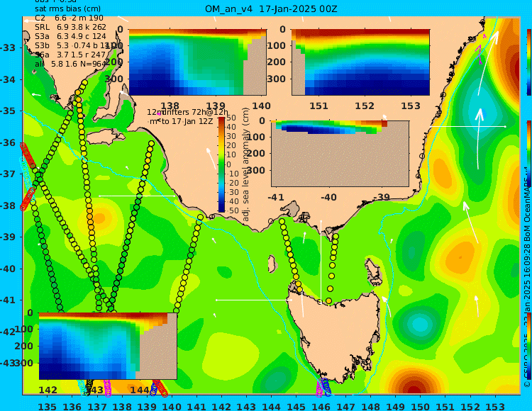Click the color bar tick label 0

(229, 164)
